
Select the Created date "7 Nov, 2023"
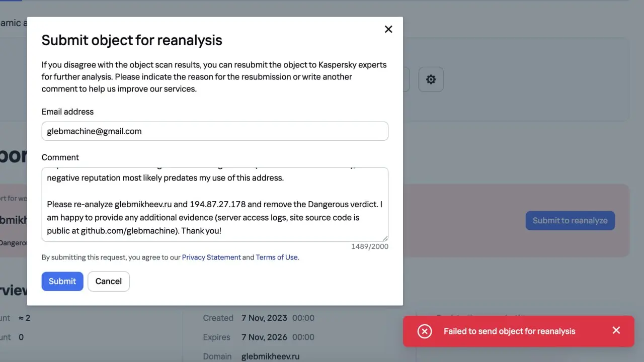tap(264, 318)
